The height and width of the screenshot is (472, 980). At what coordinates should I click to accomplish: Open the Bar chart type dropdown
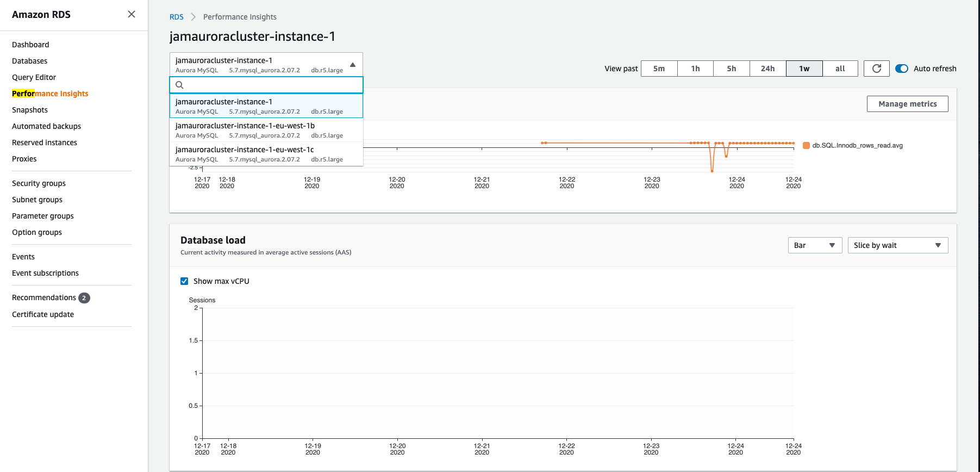tap(815, 245)
